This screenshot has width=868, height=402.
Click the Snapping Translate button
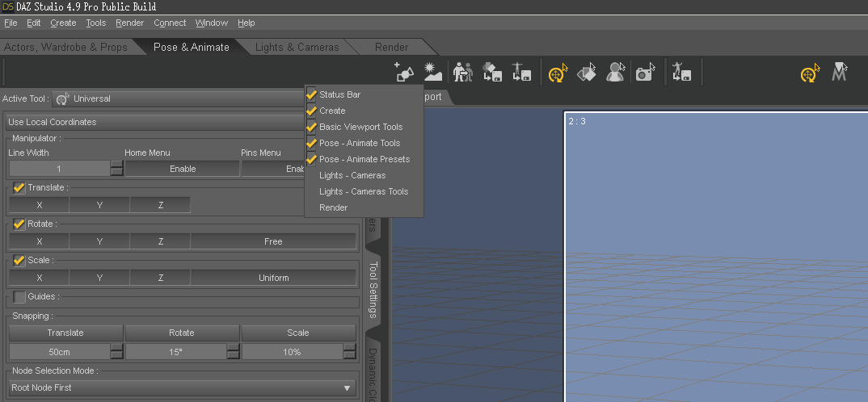coord(66,333)
